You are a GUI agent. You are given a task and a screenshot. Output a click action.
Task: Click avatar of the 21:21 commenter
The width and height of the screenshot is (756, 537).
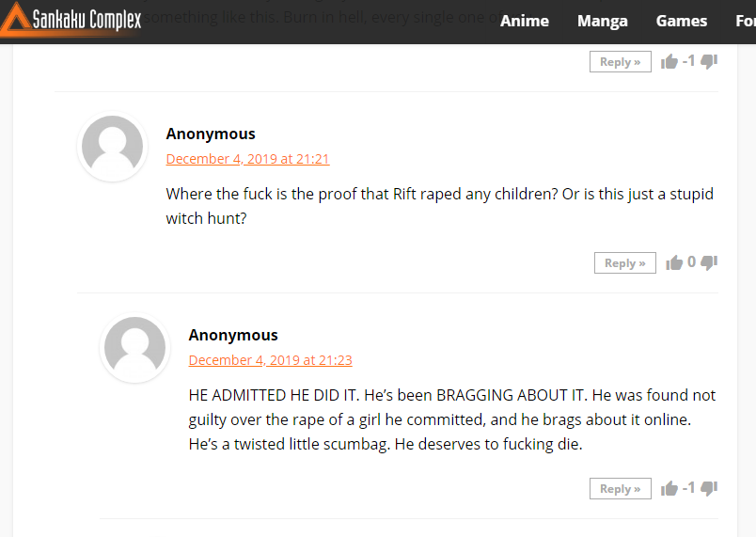pos(112,147)
